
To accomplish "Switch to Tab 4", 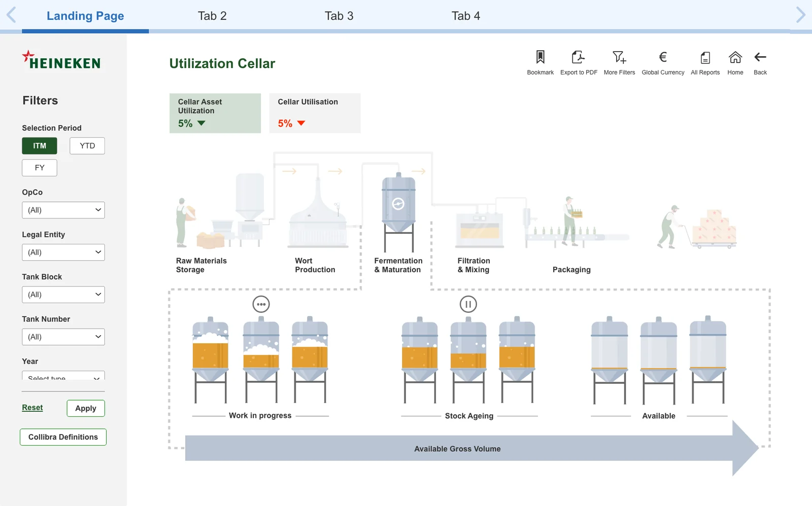I will pyautogui.click(x=466, y=16).
